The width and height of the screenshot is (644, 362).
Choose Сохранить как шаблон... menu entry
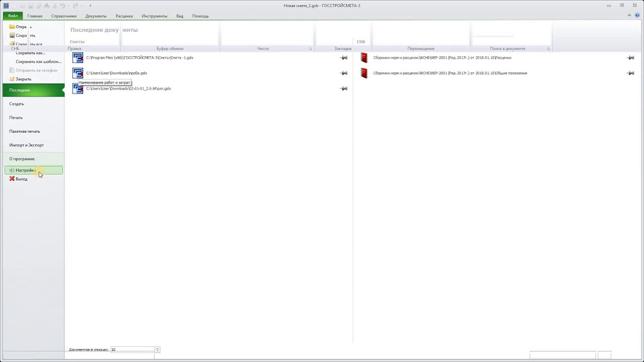[x=38, y=61]
